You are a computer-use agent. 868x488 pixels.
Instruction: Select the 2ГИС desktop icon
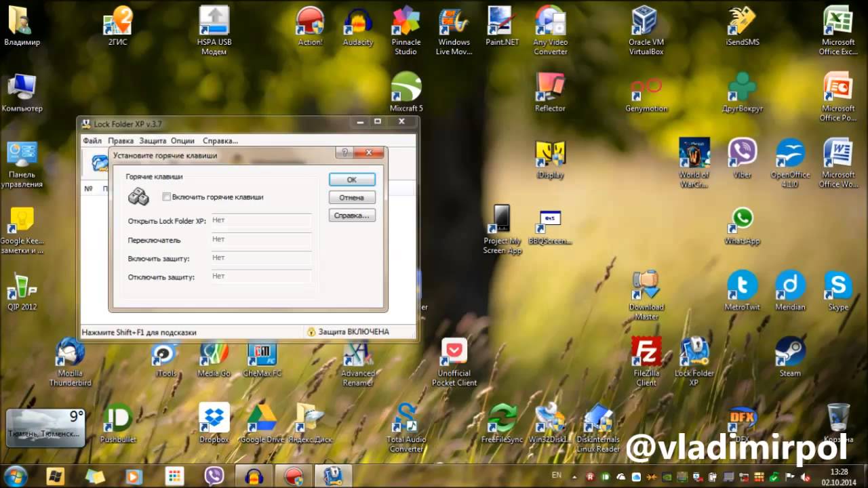pos(118,26)
